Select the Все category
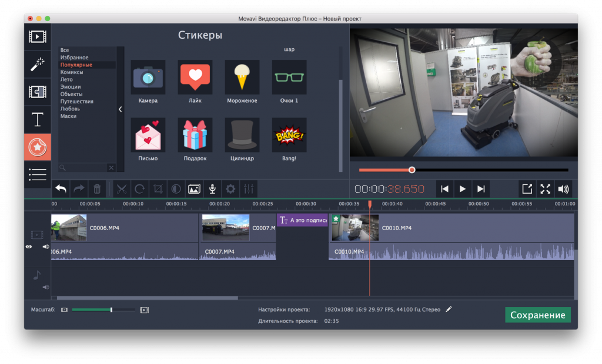This screenshot has height=364, width=602. [x=65, y=50]
